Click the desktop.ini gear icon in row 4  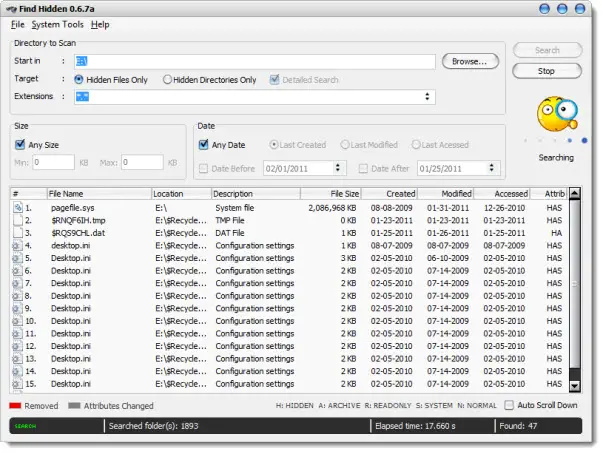[x=17, y=245]
